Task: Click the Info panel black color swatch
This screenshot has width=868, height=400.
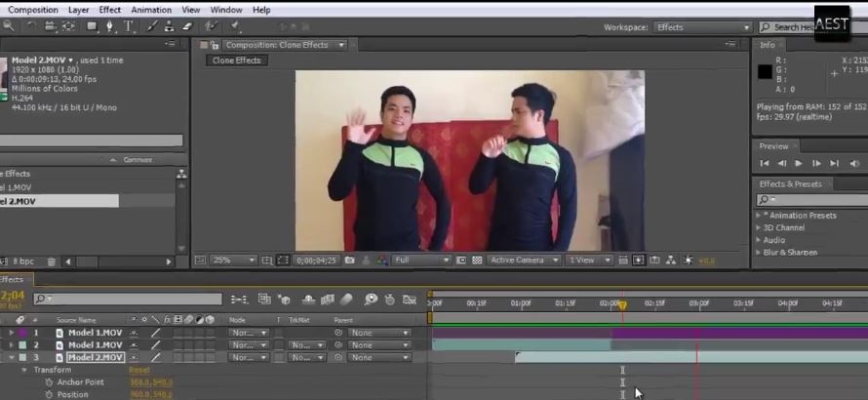Action: coord(765,72)
